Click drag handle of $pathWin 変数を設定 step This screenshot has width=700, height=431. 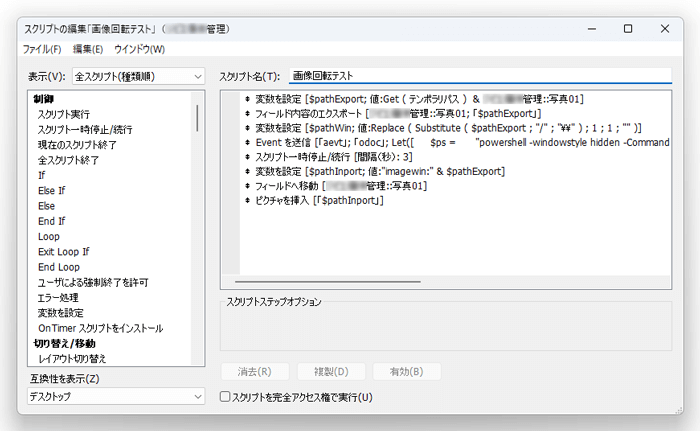click(247, 128)
